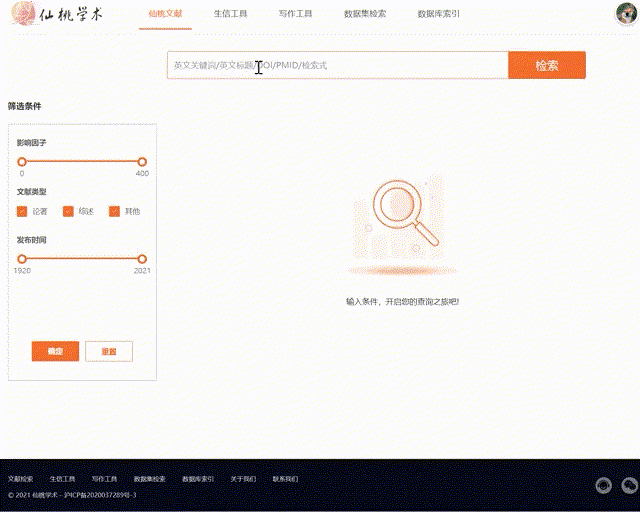This screenshot has width=640, height=512.
Task: Click the magnifying glass illustration
Action: pyautogui.click(x=406, y=213)
